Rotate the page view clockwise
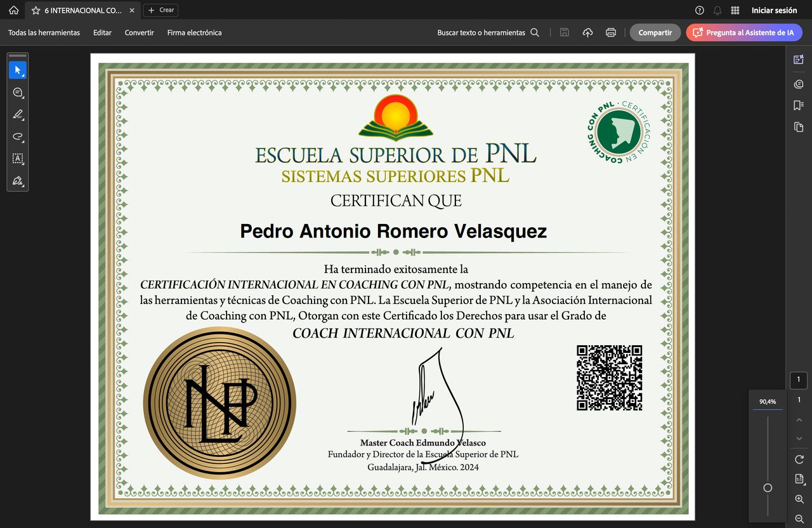This screenshot has height=528, width=812. [x=799, y=459]
